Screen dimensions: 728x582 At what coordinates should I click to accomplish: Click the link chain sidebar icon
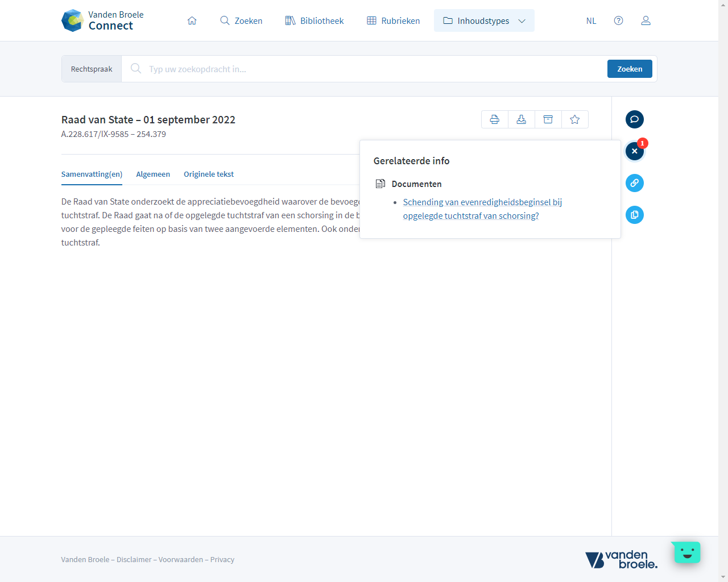[x=635, y=183]
